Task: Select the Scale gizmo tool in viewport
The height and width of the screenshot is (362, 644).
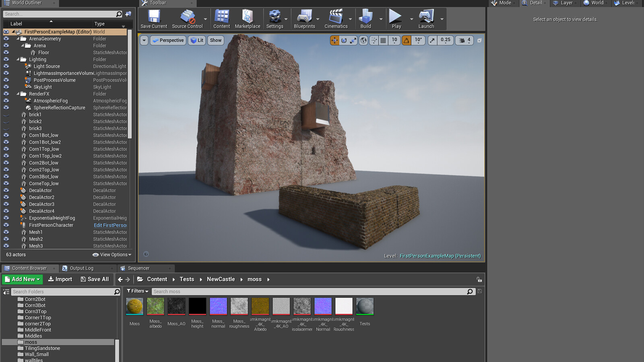Action: point(353,40)
